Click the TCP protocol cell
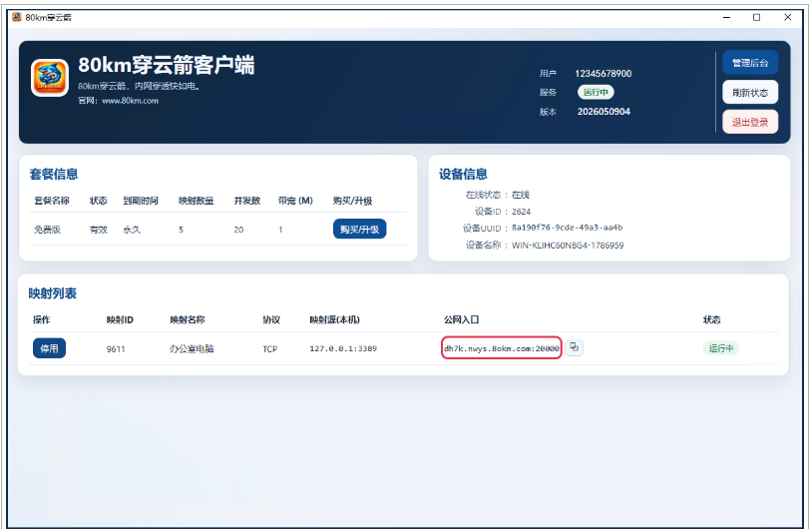This screenshot has width=812, height=529. pos(269,349)
